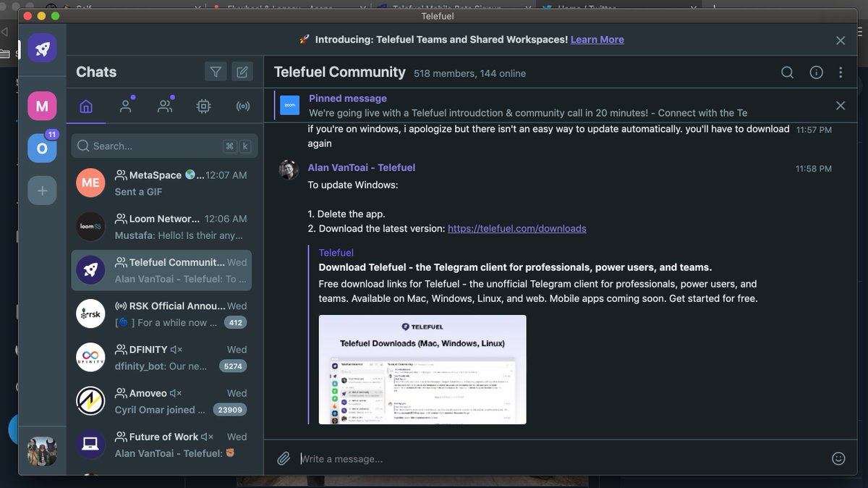Screen dimensions: 868x488
Task: Click the 11:57 PM message timestamp
Action: (814, 130)
